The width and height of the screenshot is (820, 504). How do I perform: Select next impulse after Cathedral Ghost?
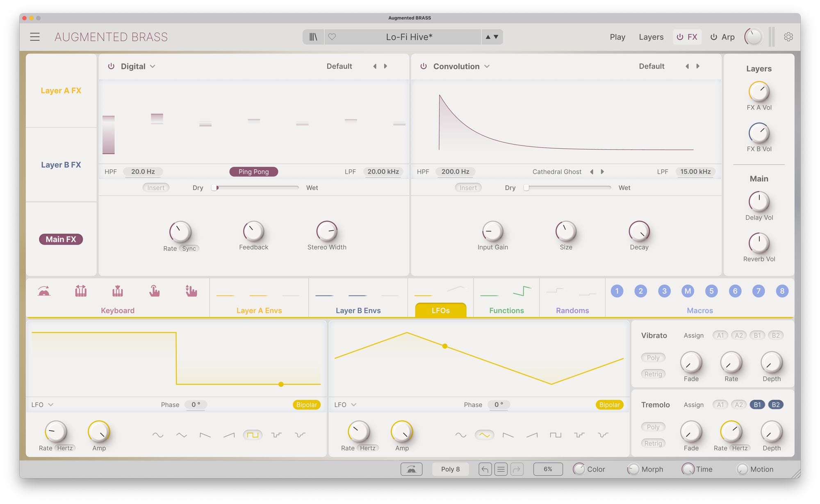[602, 172]
